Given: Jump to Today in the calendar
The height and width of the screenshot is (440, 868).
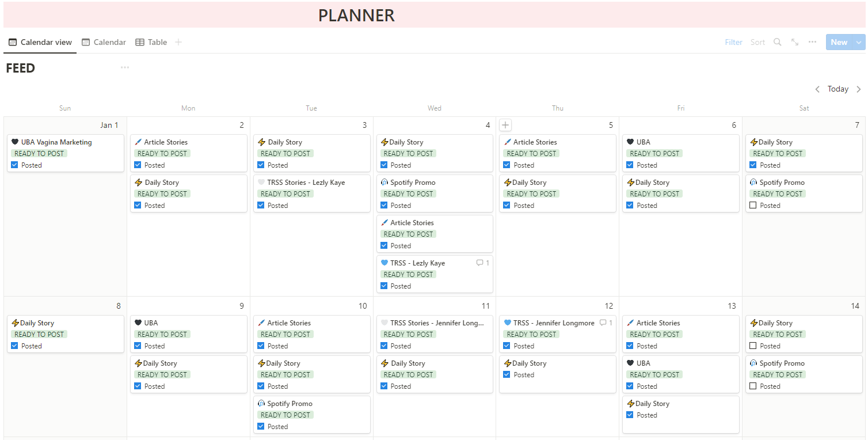Looking at the screenshot, I should (838, 89).
